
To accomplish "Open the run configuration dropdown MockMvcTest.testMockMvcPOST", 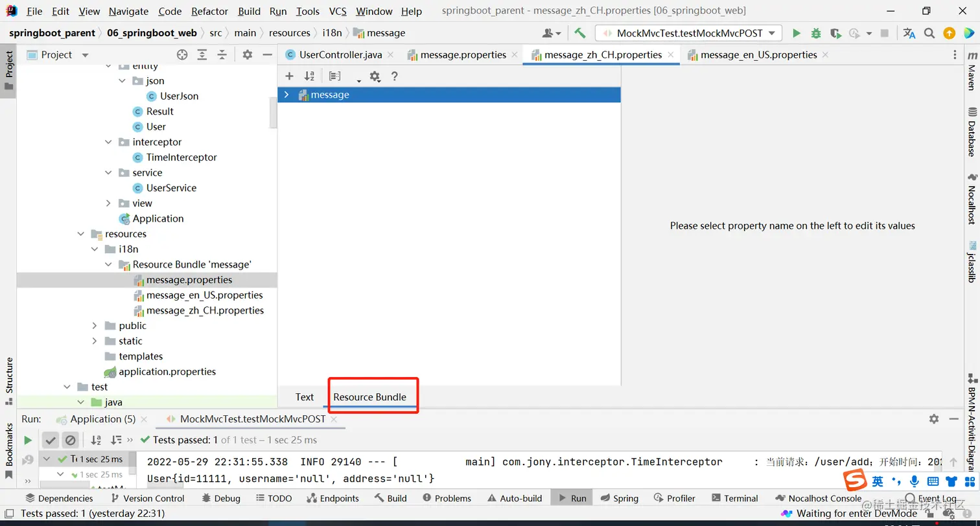I will click(689, 33).
